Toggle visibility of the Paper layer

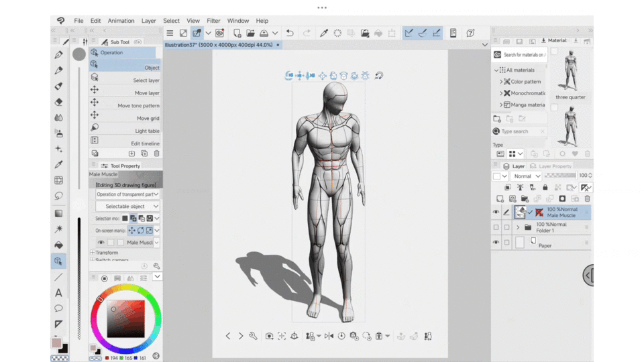496,243
